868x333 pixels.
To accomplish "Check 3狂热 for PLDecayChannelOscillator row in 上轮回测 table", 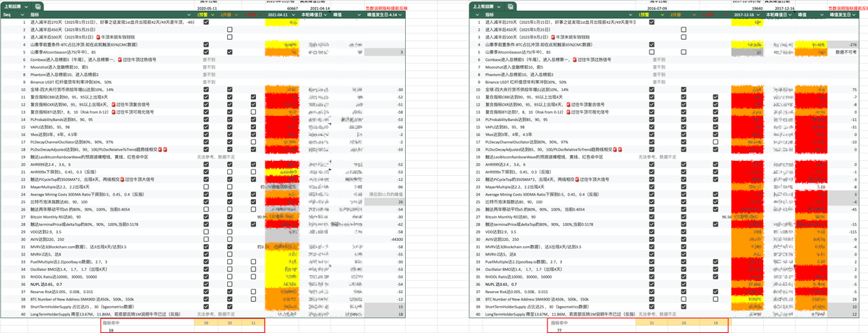I will click(252, 141).
